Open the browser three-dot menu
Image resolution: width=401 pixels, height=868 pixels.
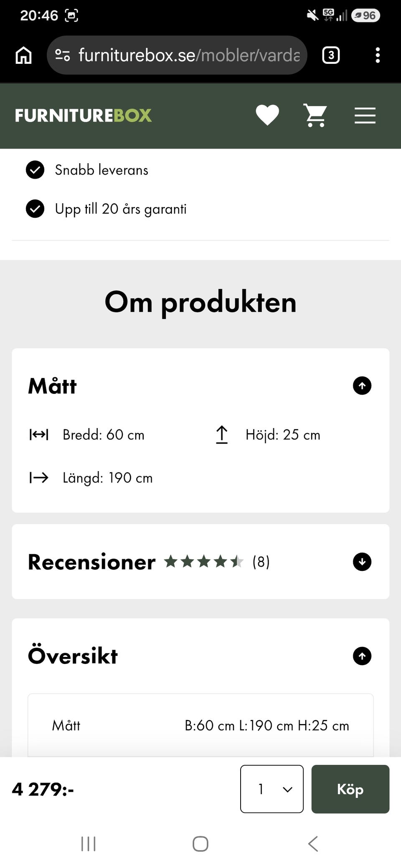pyautogui.click(x=378, y=55)
